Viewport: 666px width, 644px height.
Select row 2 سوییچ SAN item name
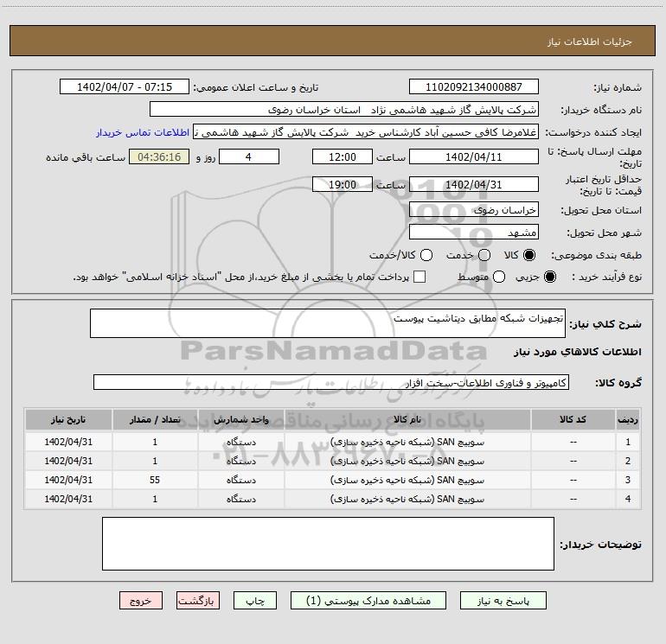(x=407, y=461)
